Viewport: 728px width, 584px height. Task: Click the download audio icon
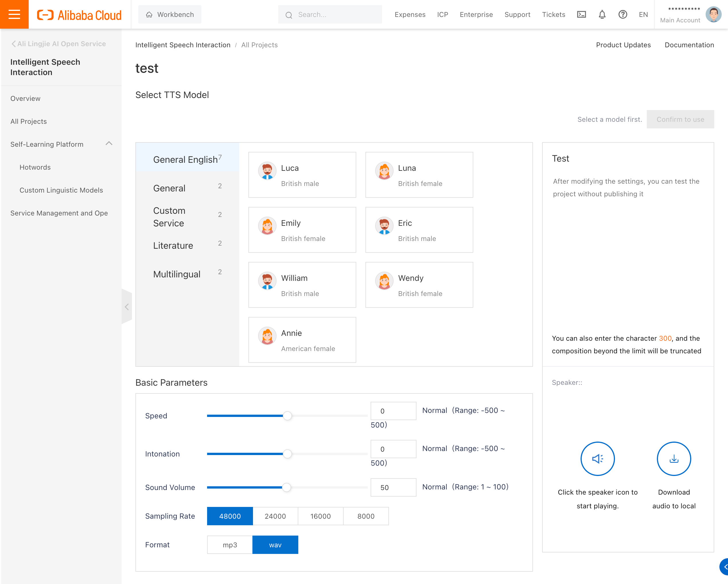674,458
